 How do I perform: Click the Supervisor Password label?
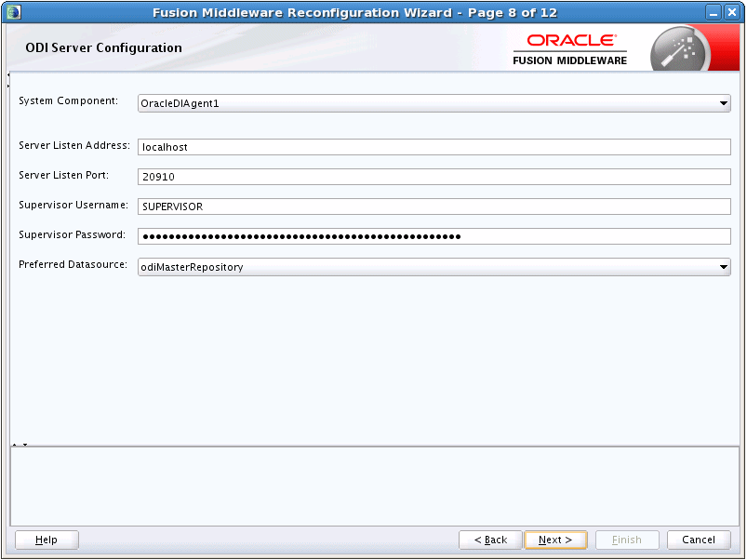click(72, 234)
